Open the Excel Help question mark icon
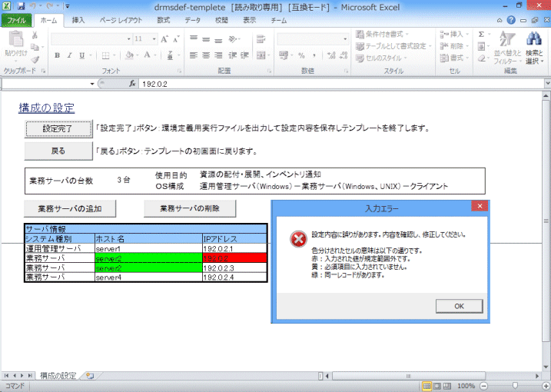This screenshot has width=551, height=392. (x=511, y=21)
